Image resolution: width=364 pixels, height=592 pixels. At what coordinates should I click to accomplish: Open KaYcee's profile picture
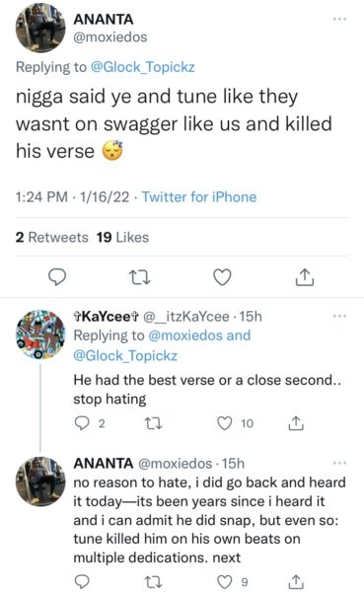40,334
